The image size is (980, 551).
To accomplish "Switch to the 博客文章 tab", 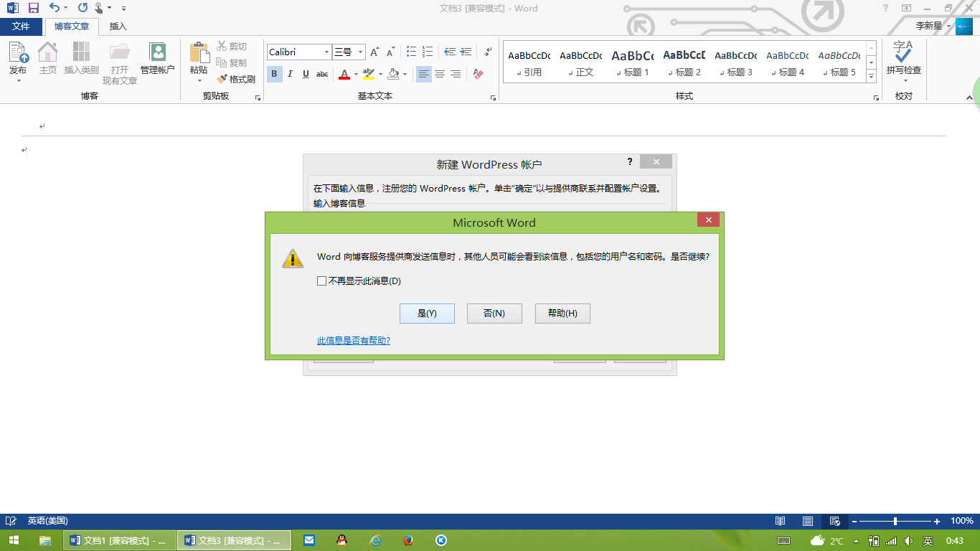I will (x=72, y=27).
